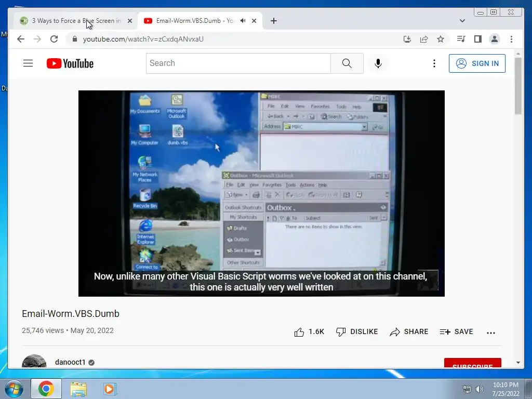Share this page using the toolbar icon

(424, 39)
